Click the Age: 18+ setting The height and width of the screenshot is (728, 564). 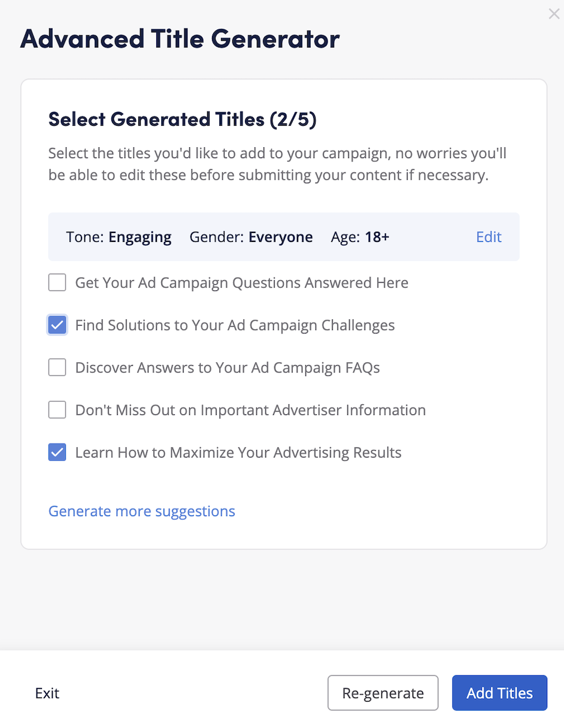(359, 237)
